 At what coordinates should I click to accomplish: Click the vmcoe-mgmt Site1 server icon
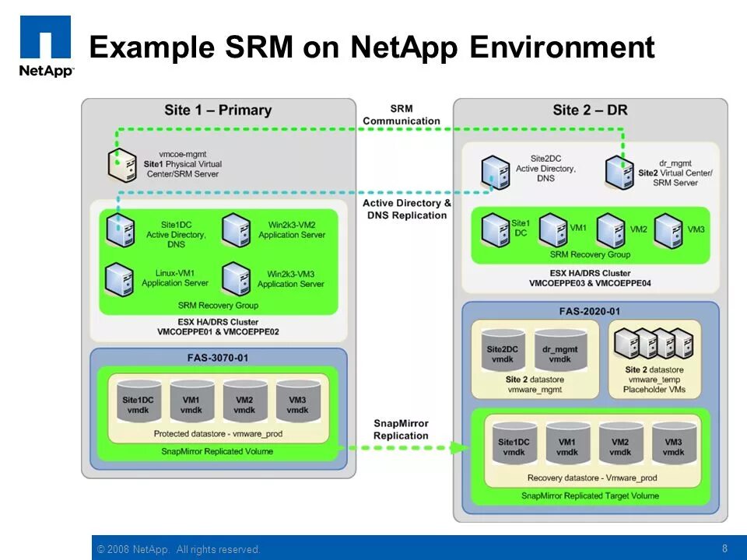click(x=122, y=165)
